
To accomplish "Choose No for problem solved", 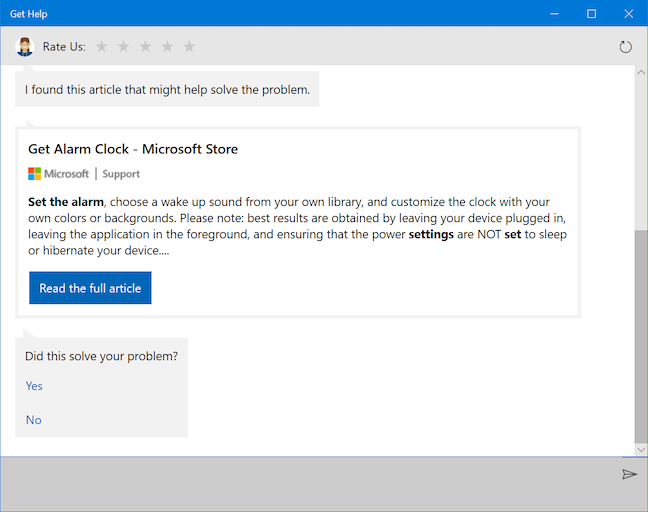I will [x=33, y=420].
